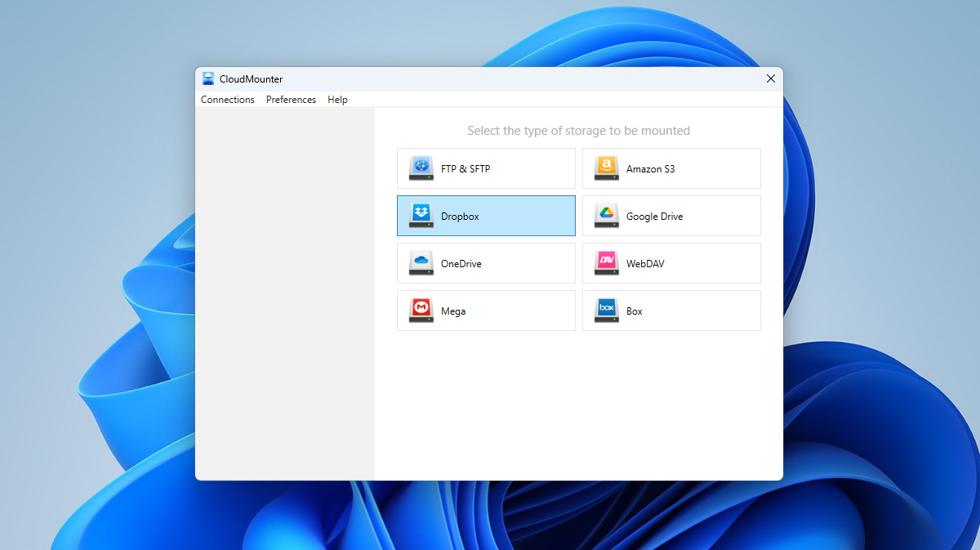
Task: Open the Connections menu
Action: 228,99
